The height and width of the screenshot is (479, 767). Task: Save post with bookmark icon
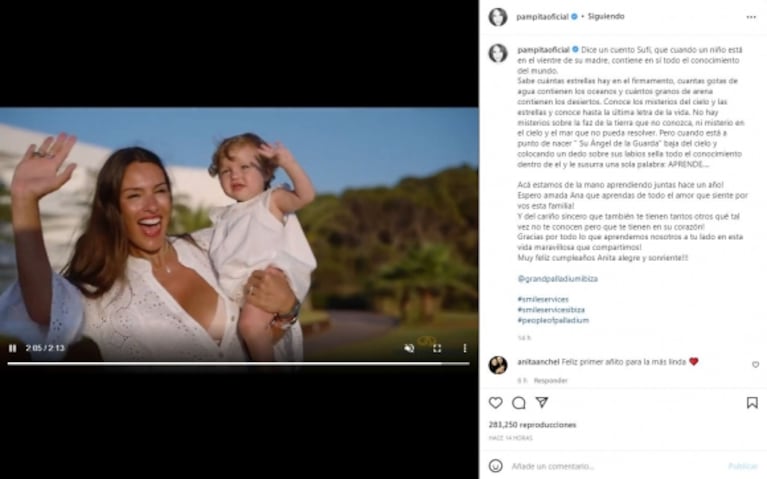pos(752,403)
